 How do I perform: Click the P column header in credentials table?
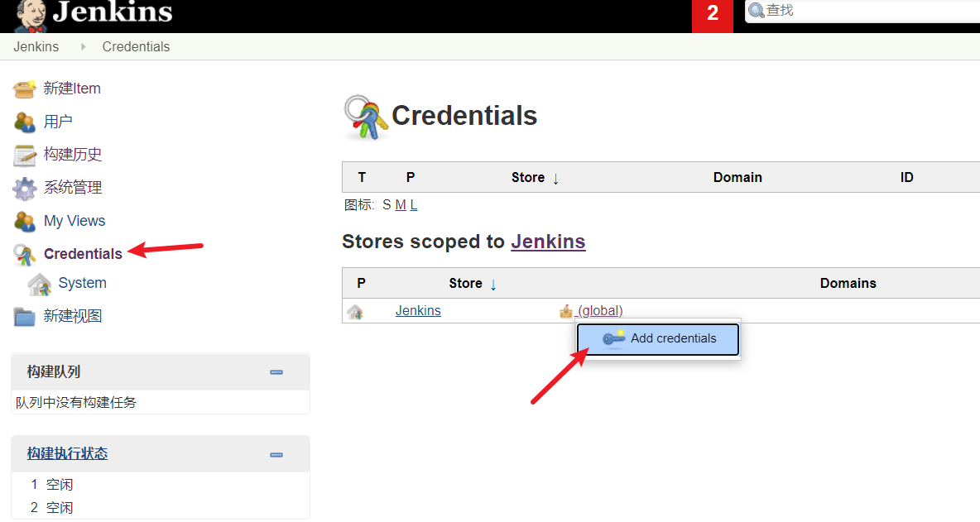click(411, 178)
